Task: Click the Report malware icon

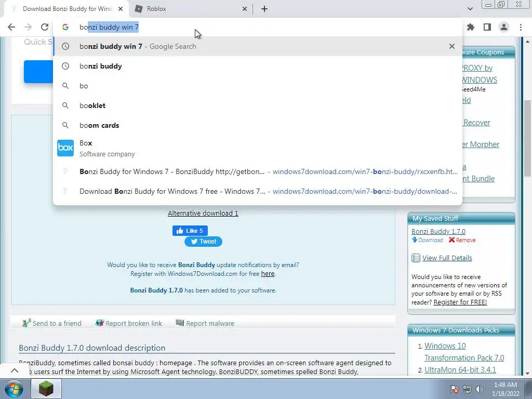Action: coord(180,323)
